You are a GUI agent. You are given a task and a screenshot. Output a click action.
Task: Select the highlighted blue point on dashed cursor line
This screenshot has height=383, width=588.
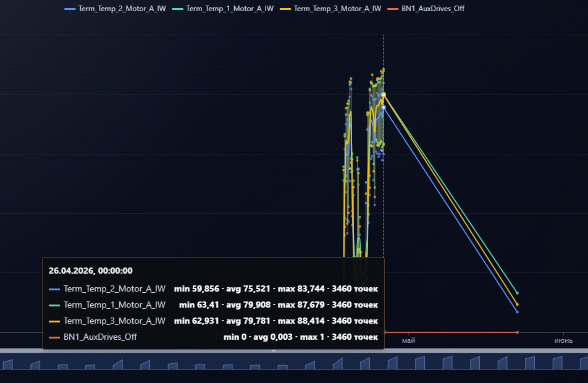tap(384, 107)
